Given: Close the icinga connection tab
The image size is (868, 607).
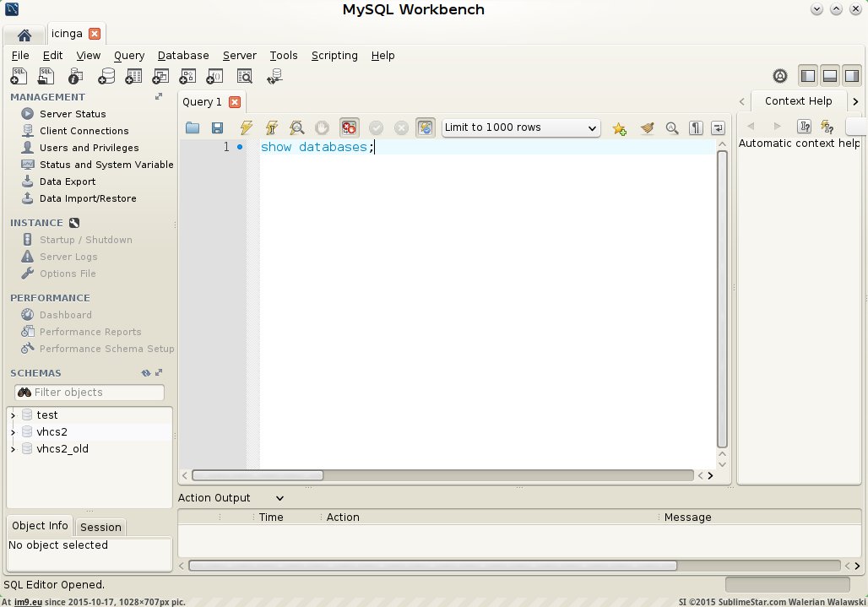Looking at the screenshot, I should (95, 34).
